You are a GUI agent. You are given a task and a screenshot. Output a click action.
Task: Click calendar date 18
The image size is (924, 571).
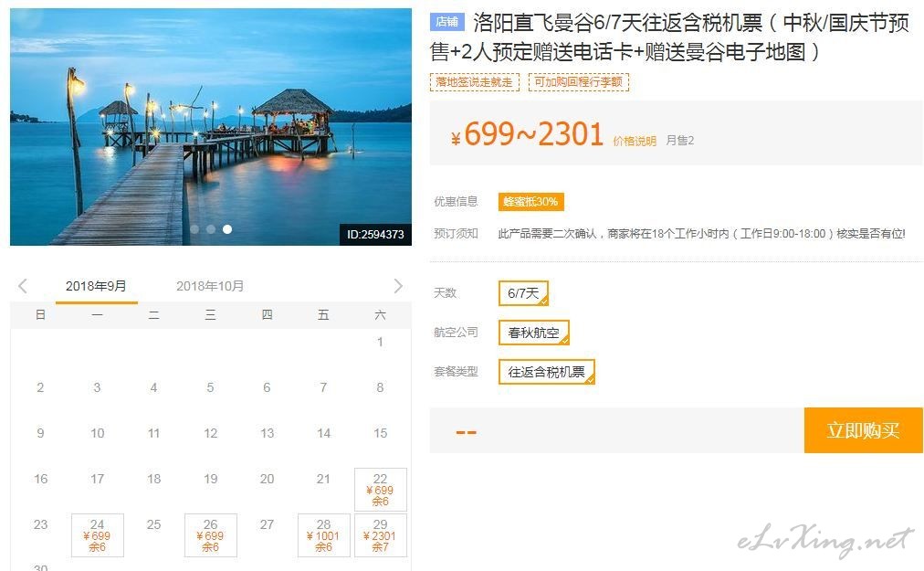(153, 479)
